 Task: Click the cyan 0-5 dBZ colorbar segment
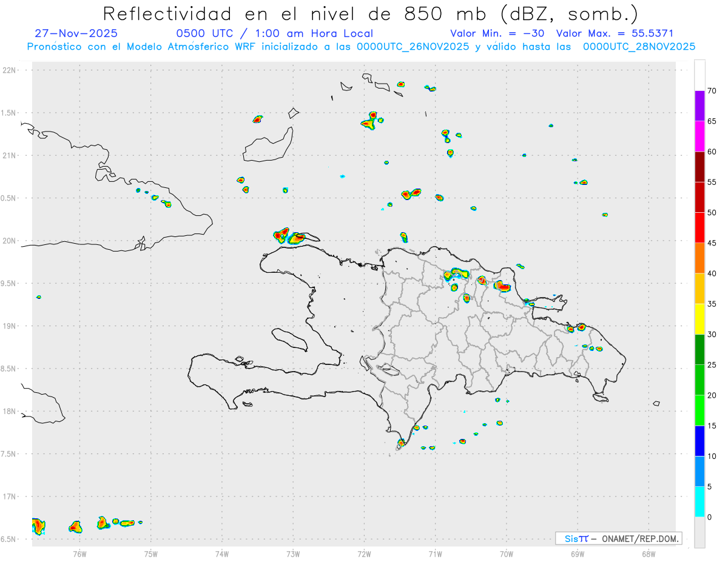[x=699, y=502]
